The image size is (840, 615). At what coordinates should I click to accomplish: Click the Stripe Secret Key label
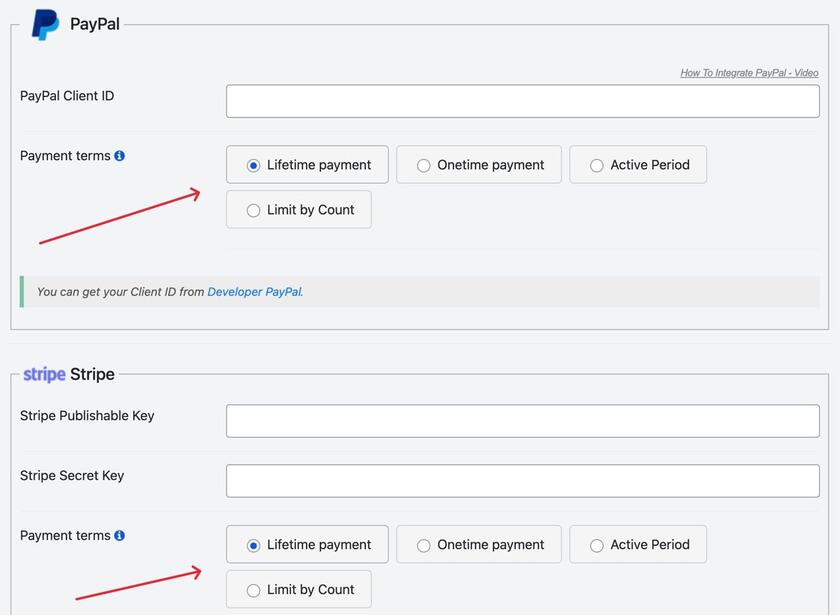click(x=72, y=476)
